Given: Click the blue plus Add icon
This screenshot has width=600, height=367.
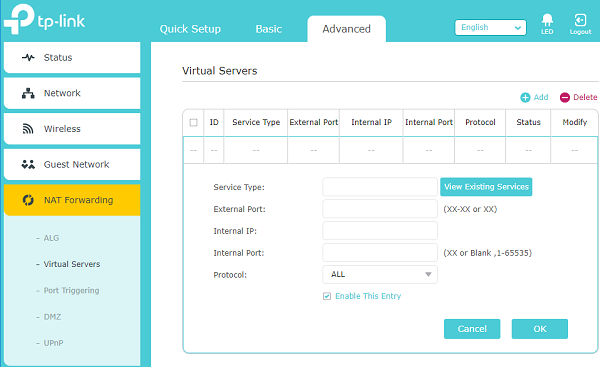Looking at the screenshot, I should (x=525, y=98).
